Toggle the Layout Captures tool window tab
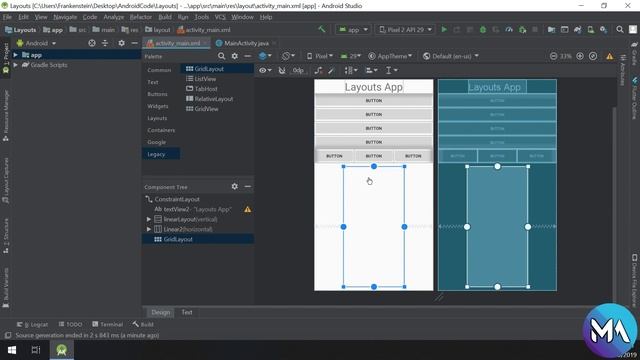The height and width of the screenshot is (360, 640). tap(6, 180)
